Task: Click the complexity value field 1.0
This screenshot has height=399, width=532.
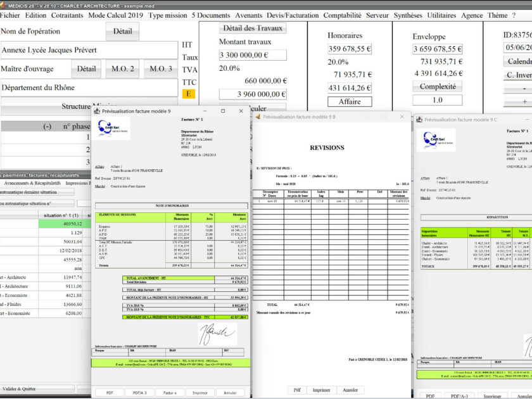Action: (x=438, y=100)
